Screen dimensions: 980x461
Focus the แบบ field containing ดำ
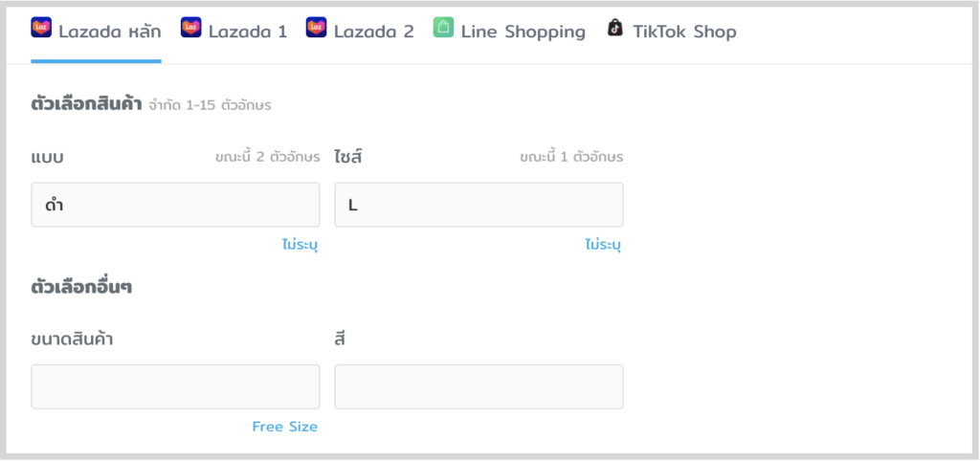[x=175, y=205]
